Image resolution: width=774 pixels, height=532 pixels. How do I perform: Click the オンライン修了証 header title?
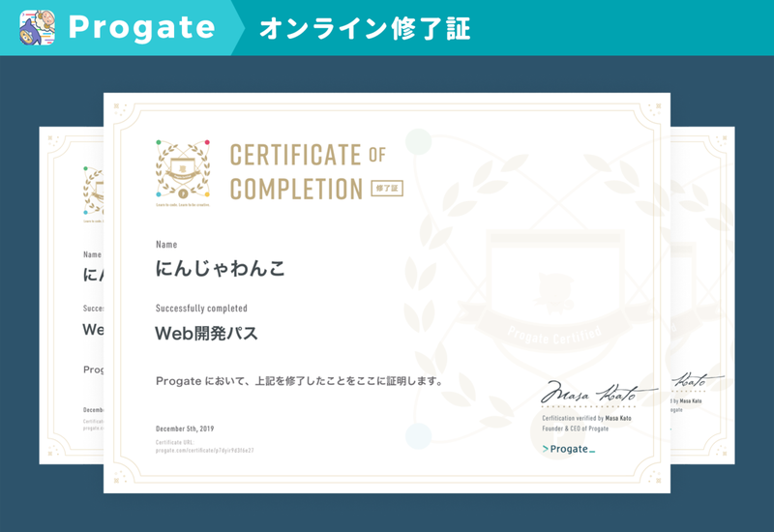[365, 29]
